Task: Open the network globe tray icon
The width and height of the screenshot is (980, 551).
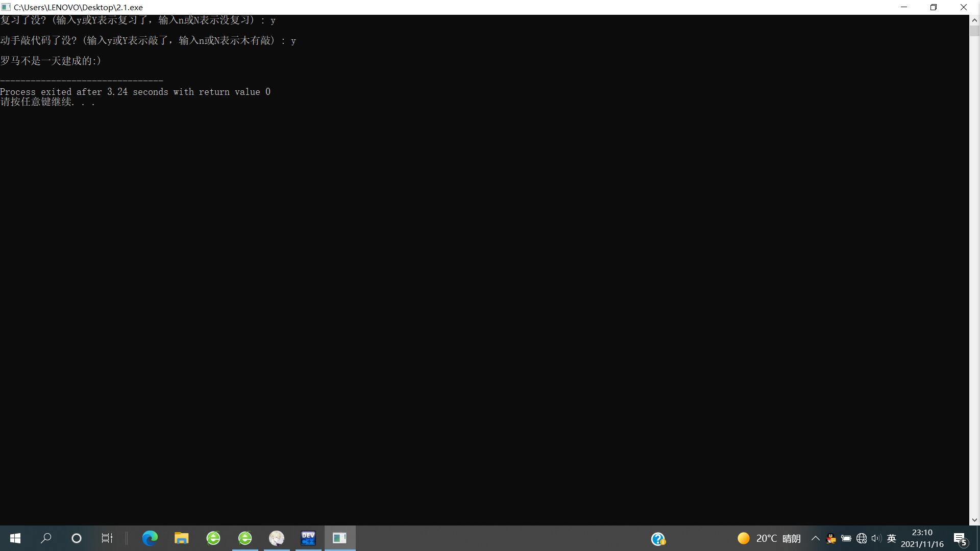Action: tap(862, 538)
